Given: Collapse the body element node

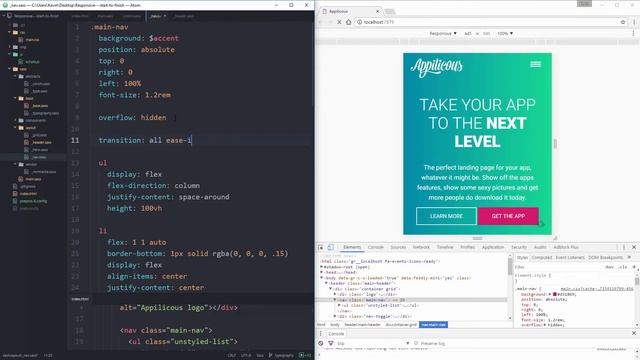Looking at the screenshot, I should point(322,278).
